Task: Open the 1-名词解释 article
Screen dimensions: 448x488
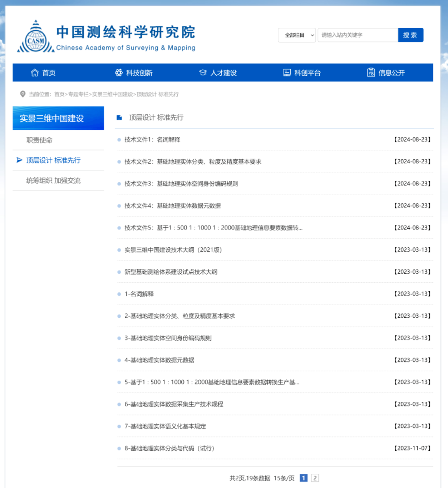Action: click(x=139, y=294)
